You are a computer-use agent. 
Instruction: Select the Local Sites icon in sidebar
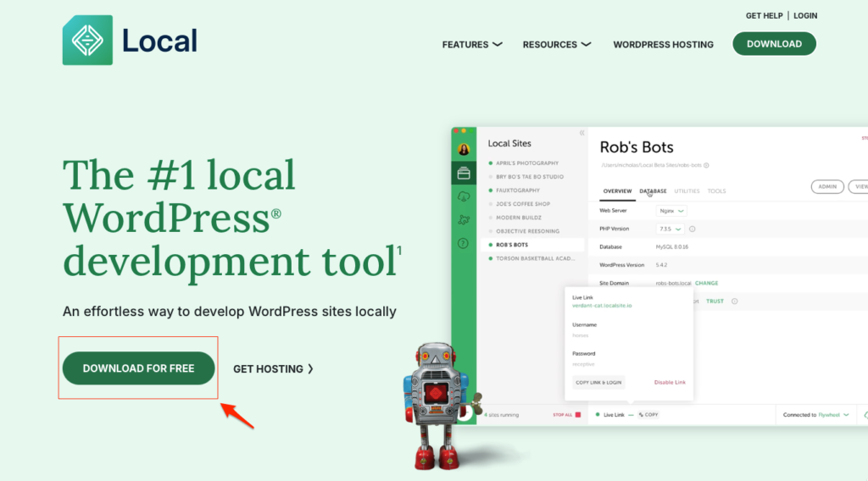(464, 173)
